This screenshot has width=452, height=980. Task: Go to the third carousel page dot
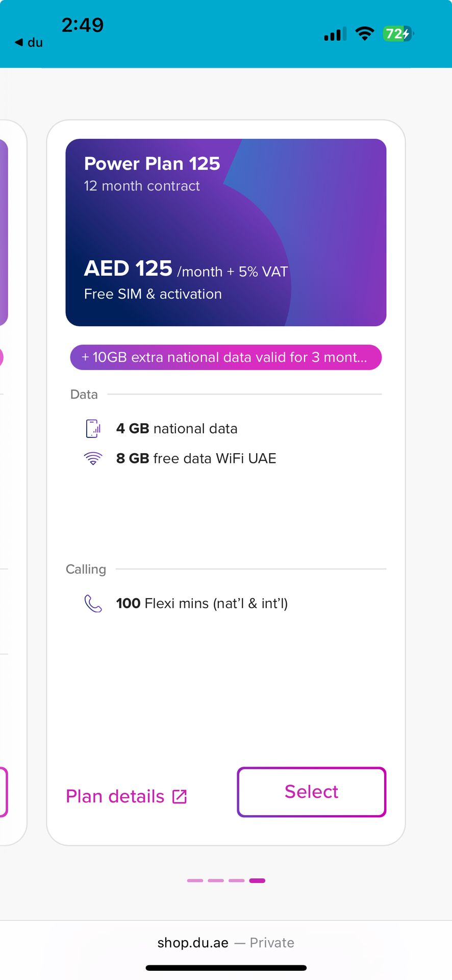point(236,880)
